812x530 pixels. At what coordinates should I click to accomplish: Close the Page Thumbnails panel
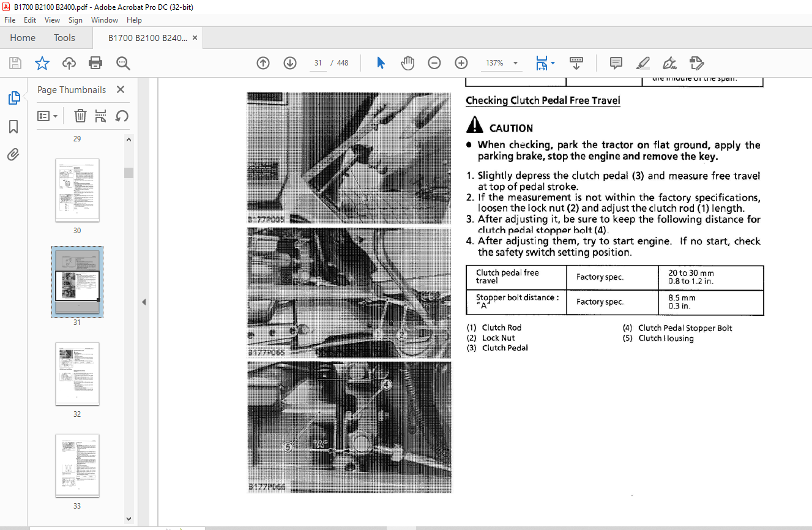121,89
